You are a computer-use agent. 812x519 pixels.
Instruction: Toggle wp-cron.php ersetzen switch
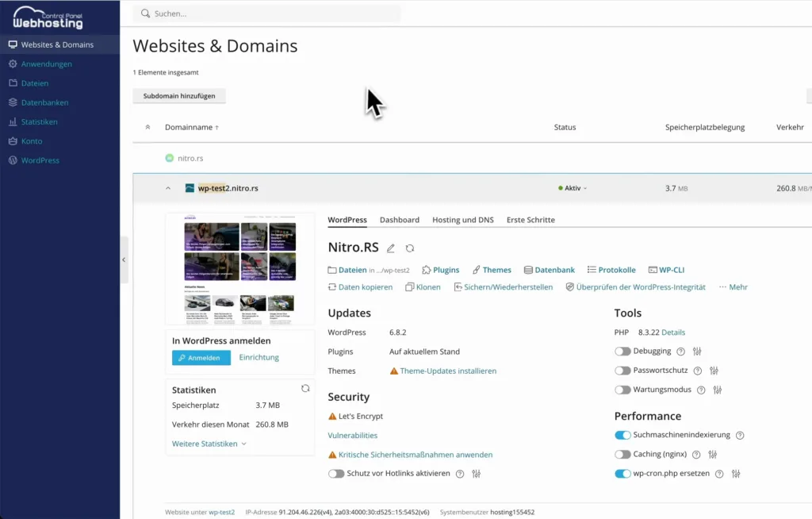pyautogui.click(x=622, y=474)
